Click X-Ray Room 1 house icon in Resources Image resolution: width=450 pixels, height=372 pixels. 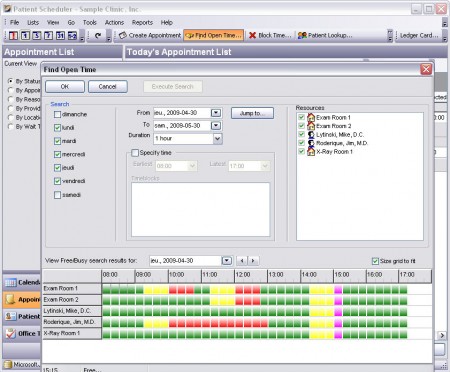(311, 152)
